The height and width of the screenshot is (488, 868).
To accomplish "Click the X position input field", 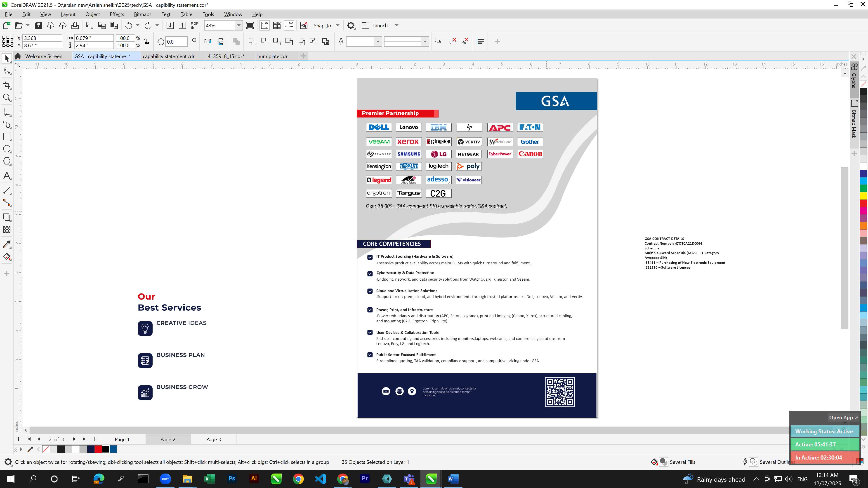I will click(x=42, y=38).
